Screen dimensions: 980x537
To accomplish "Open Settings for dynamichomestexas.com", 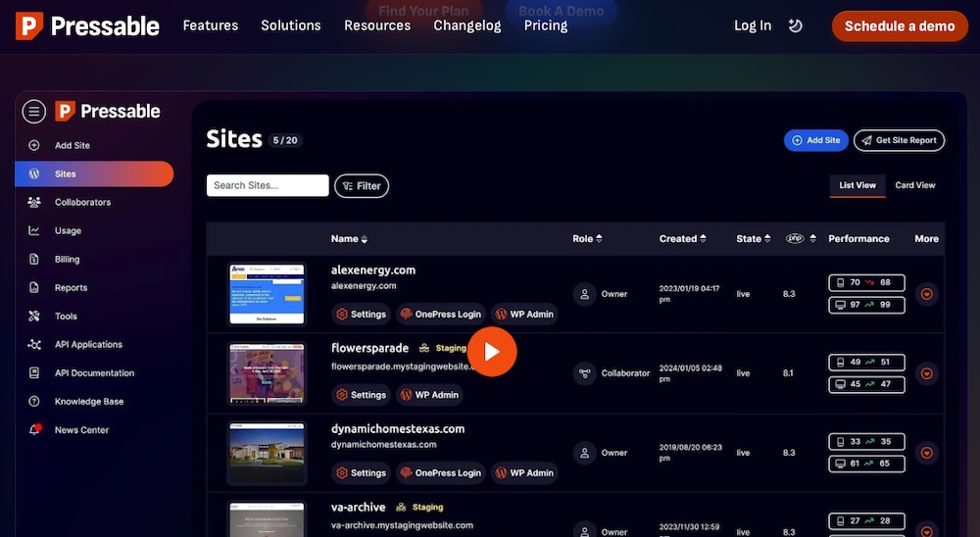I will pos(362,472).
